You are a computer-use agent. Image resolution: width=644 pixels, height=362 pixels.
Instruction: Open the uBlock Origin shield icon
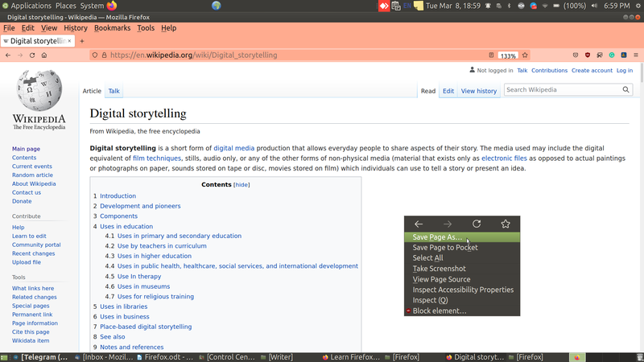tap(588, 55)
